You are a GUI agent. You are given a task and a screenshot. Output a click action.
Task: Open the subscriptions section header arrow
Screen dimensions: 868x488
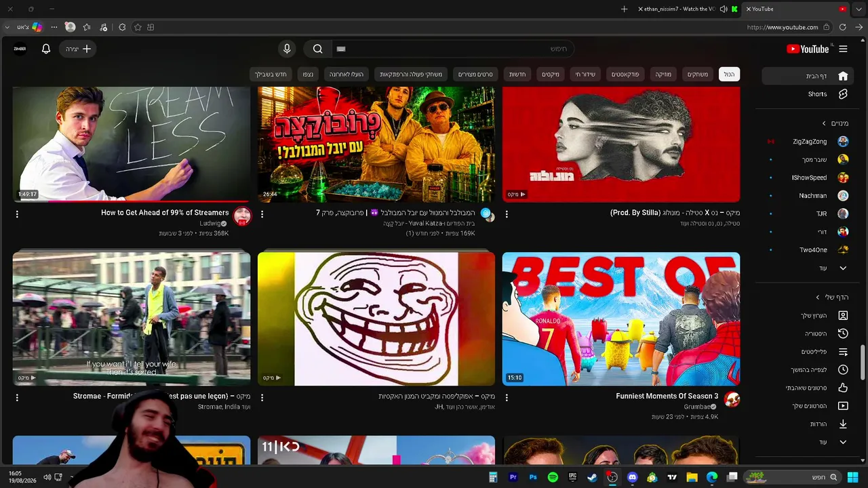[824, 123]
